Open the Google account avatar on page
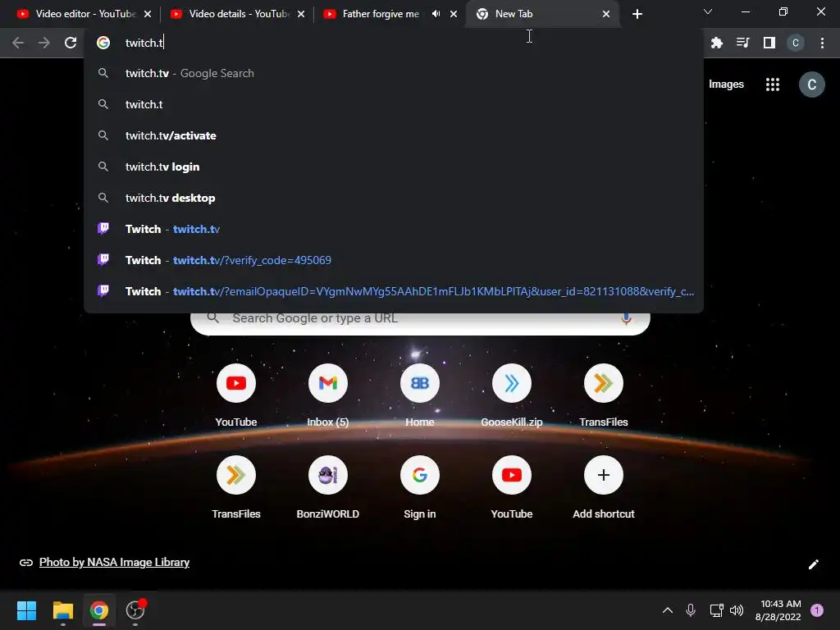 812,84
